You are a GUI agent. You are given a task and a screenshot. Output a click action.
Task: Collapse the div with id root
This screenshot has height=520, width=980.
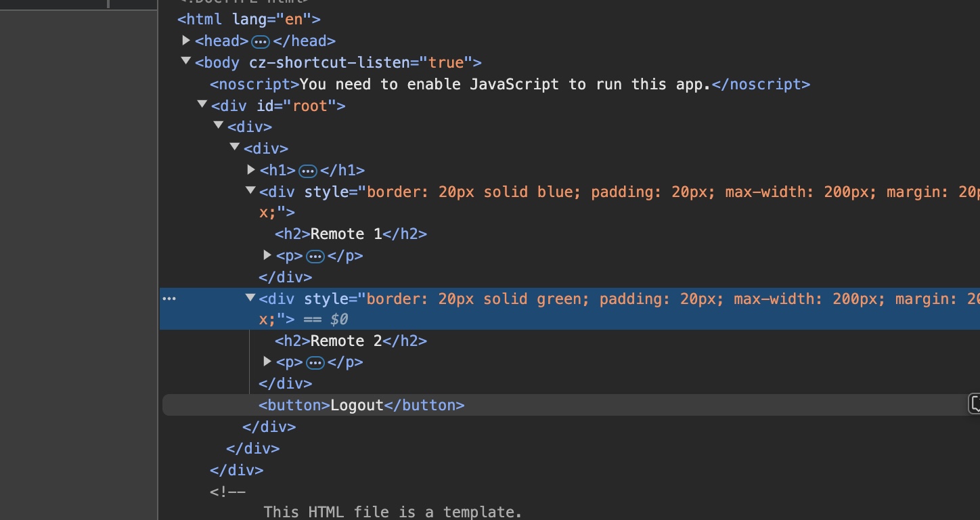pyautogui.click(x=202, y=104)
